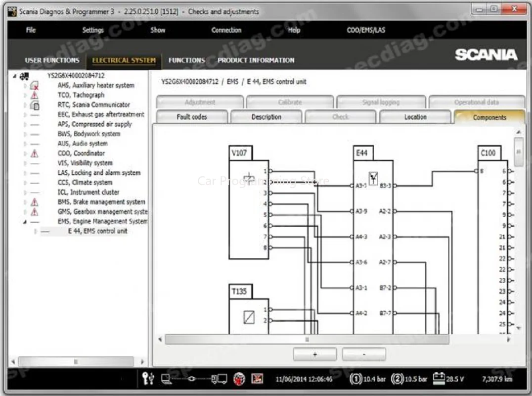The width and height of the screenshot is (532, 396).
Task: Click the GMS Gearbox management warning icon
Action: [x=34, y=212]
